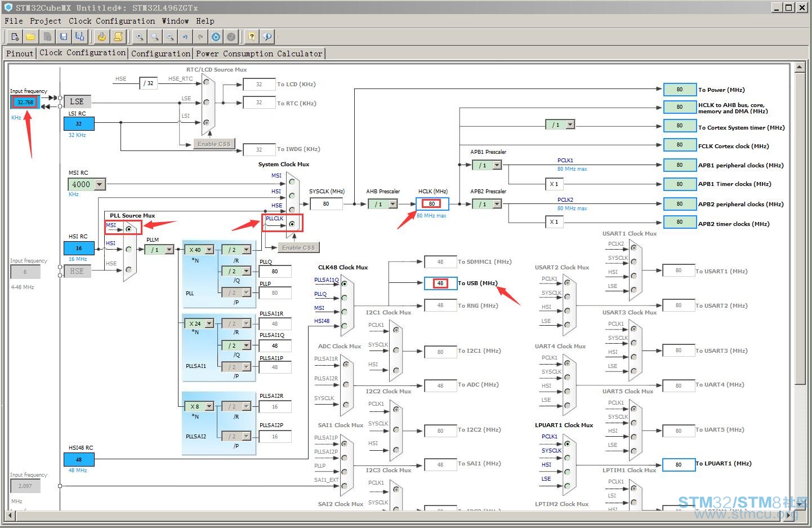Viewport: 812px width, 528px height.
Task: Select HSI48 in CLK48 Clock Mux
Action: 344,325
